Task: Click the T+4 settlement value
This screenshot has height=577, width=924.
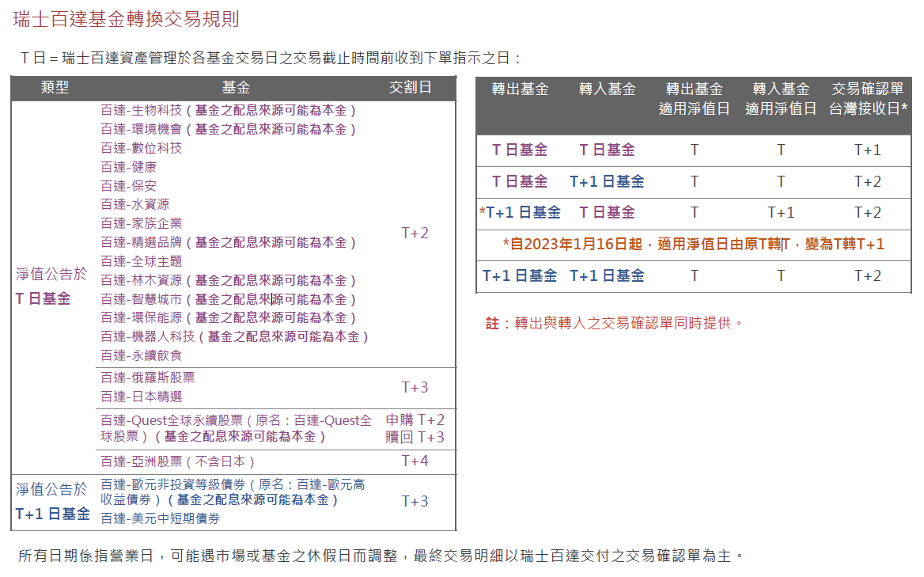Action: 415,461
